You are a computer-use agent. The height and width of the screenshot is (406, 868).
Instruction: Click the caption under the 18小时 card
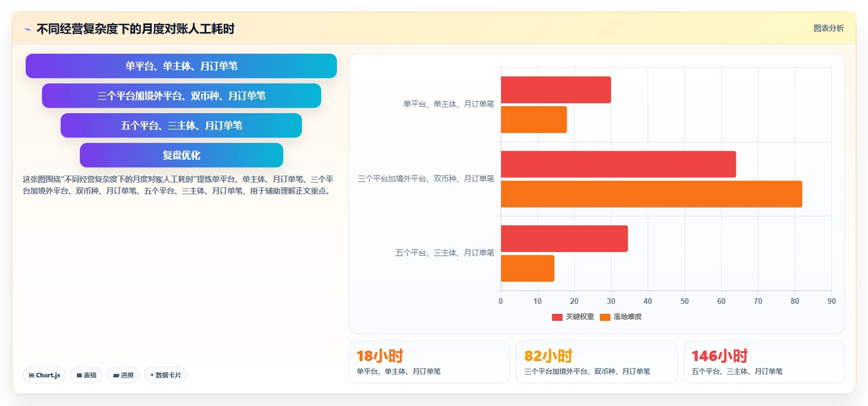point(399,371)
